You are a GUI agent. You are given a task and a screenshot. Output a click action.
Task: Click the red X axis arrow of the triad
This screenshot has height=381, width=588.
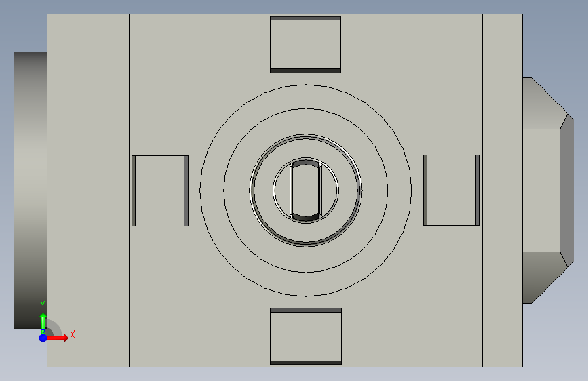58,338
